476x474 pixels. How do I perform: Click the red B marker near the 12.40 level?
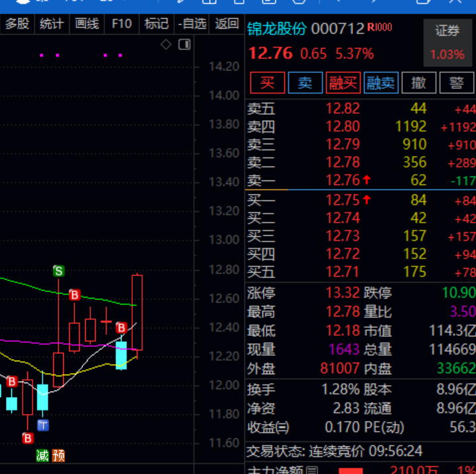tap(121, 328)
